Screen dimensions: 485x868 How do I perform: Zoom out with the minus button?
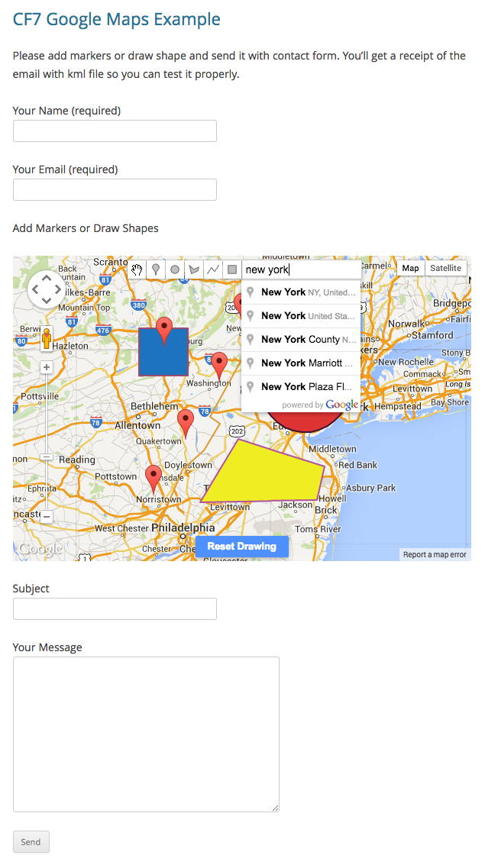tap(47, 517)
